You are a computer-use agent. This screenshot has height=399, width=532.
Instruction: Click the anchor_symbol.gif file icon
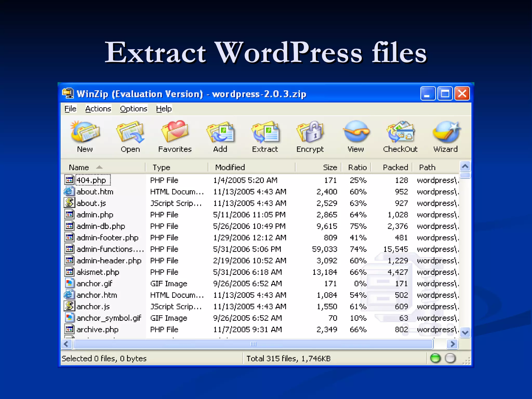[x=69, y=318]
